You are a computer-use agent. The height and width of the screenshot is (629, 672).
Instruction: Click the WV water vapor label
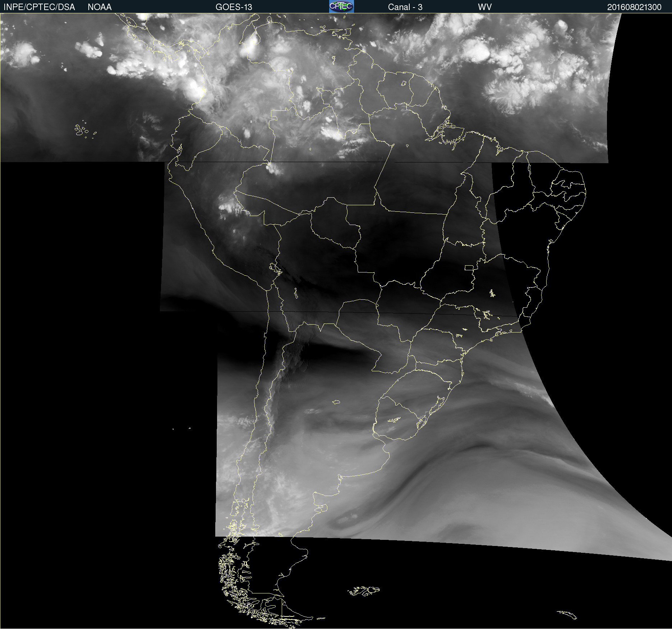click(485, 7)
